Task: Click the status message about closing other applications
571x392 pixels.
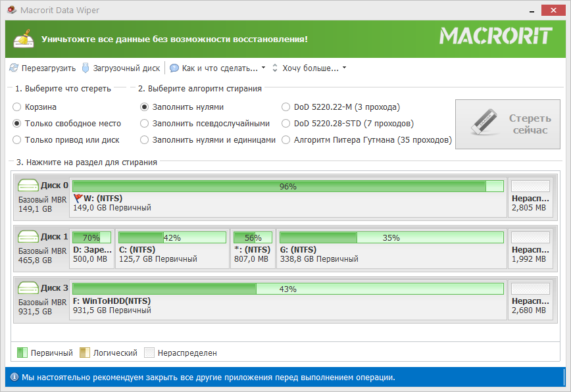Action: pos(209,378)
